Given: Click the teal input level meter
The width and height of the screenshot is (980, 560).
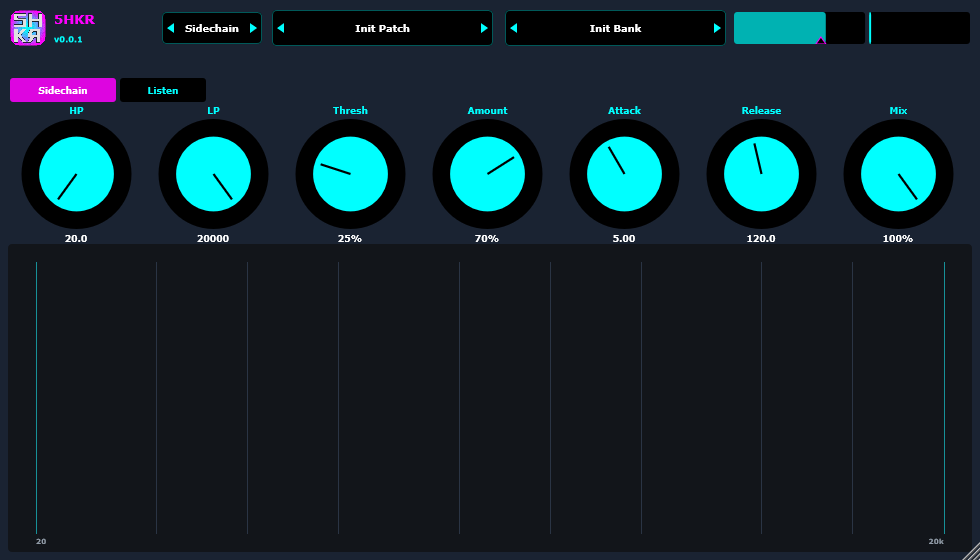Looking at the screenshot, I should 799,28.
